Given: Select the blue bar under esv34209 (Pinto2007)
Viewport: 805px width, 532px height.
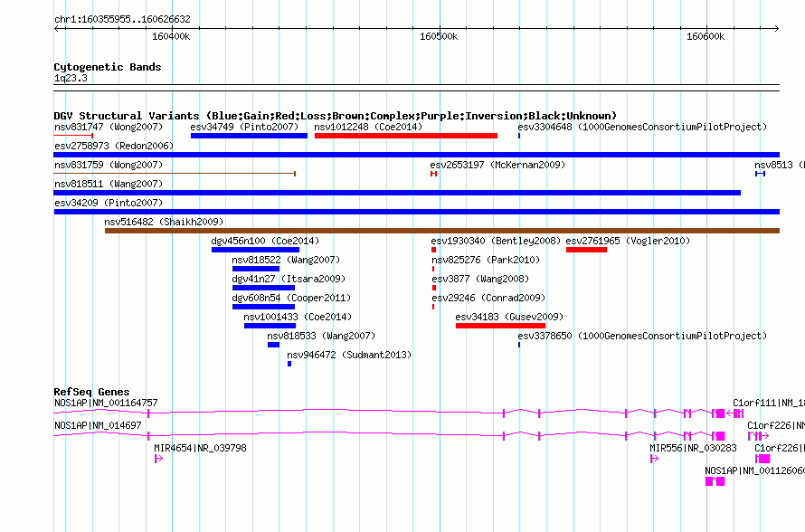Looking at the screenshot, I should (416, 212).
